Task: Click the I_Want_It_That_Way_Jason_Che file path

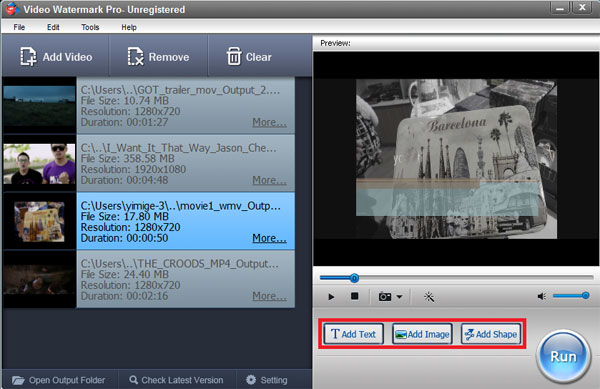Action: (x=178, y=148)
